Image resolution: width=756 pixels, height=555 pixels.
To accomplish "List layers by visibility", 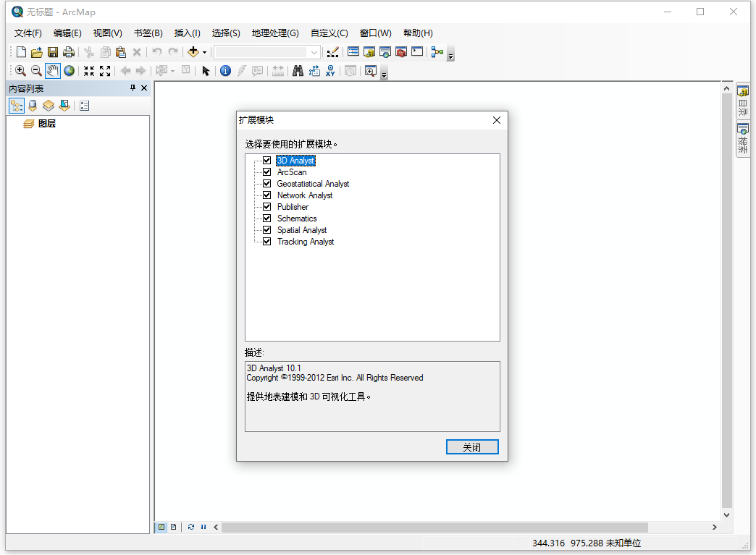I will coord(49,106).
